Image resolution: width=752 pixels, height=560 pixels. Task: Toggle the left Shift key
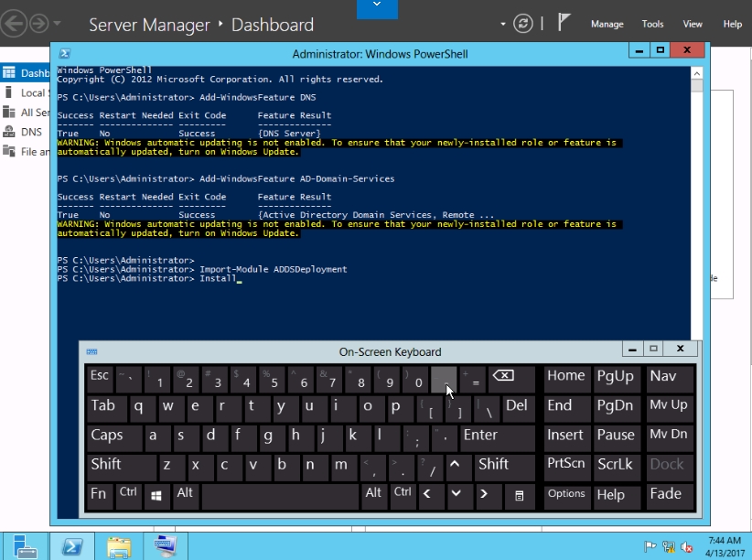click(x=121, y=467)
